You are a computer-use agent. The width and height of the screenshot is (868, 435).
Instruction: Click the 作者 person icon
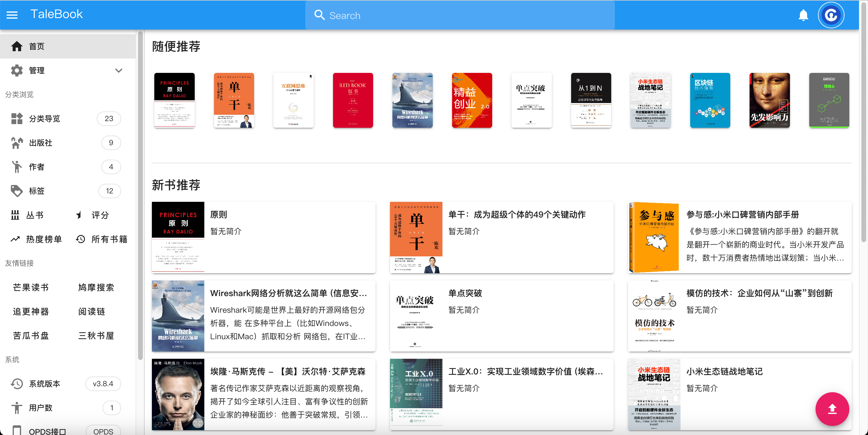tap(17, 167)
